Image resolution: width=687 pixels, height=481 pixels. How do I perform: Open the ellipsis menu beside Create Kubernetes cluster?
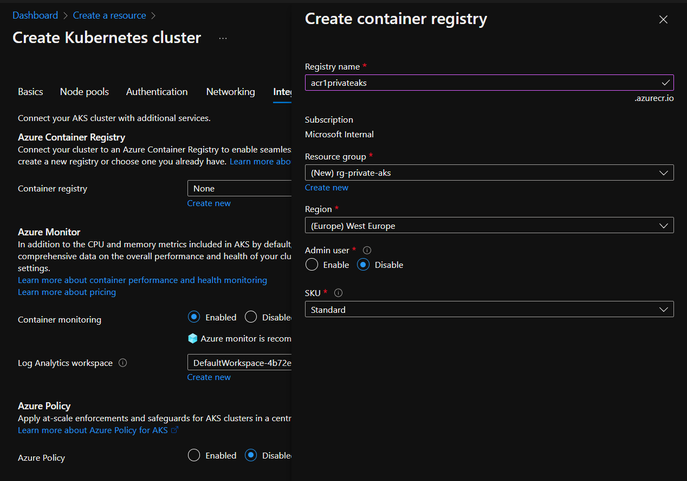(x=223, y=39)
